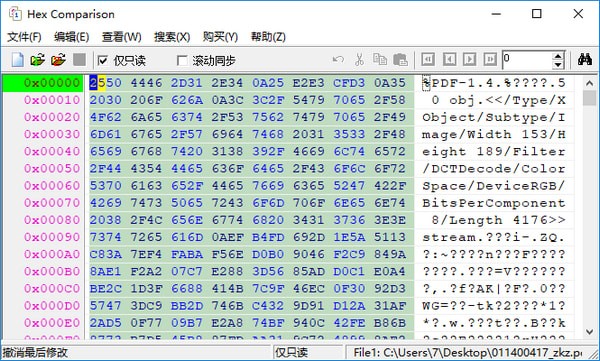Open the 购买(Y) menu

click(x=220, y=37)
